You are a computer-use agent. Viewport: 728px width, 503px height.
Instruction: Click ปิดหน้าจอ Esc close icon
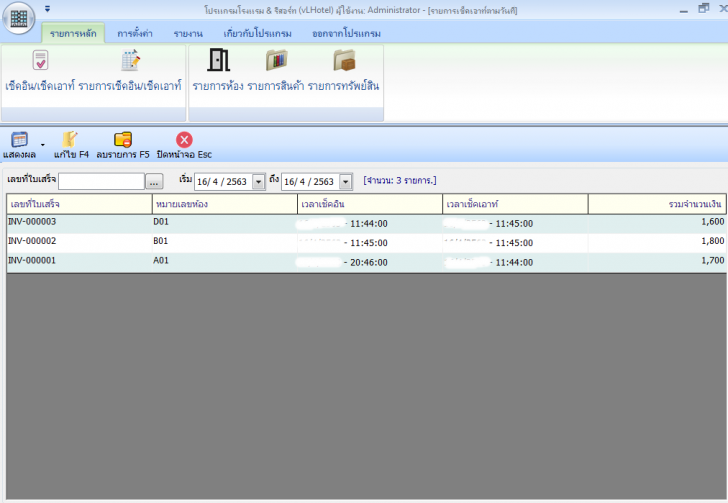(184, 140)
